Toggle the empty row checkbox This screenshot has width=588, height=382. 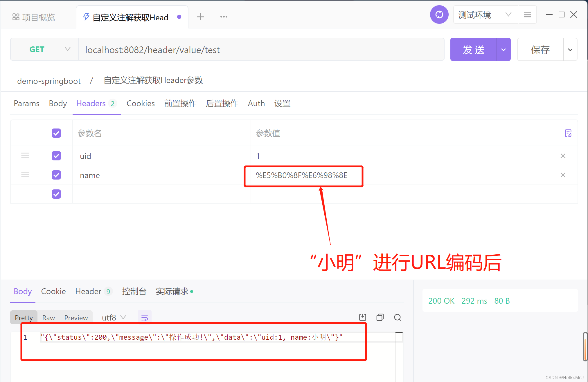pyautogui.click(x=56, y=194)
